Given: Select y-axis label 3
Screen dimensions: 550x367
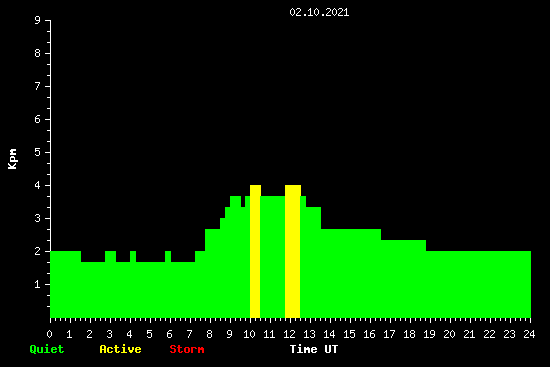Looking at the screenshot, I should tap(38, 218).
